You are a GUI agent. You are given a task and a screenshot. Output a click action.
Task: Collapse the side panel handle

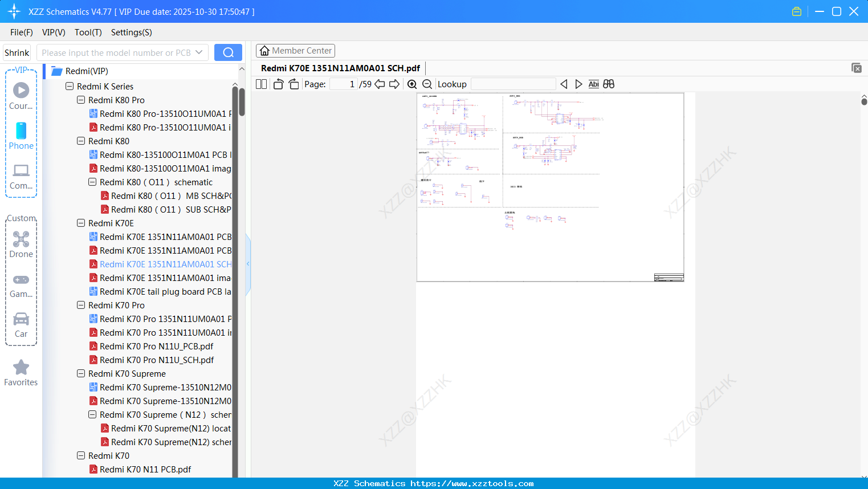248,264
